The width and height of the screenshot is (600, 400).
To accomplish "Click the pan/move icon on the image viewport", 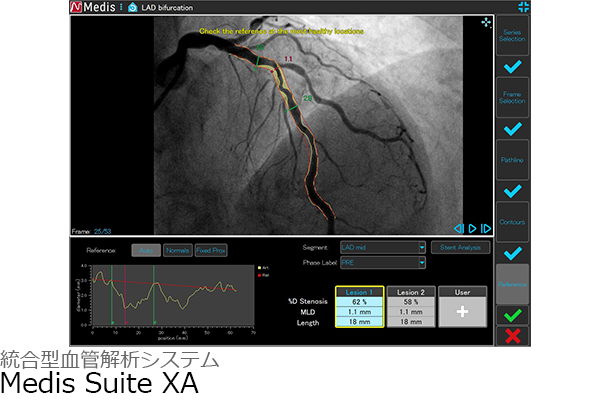I will [x=486, y=23].
